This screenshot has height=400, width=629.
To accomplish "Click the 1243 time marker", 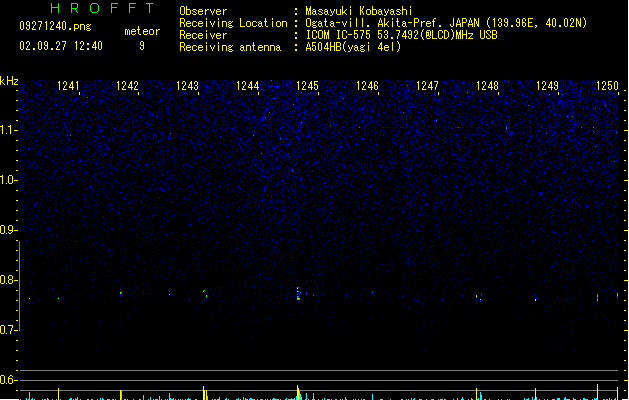I will (187, 86).
